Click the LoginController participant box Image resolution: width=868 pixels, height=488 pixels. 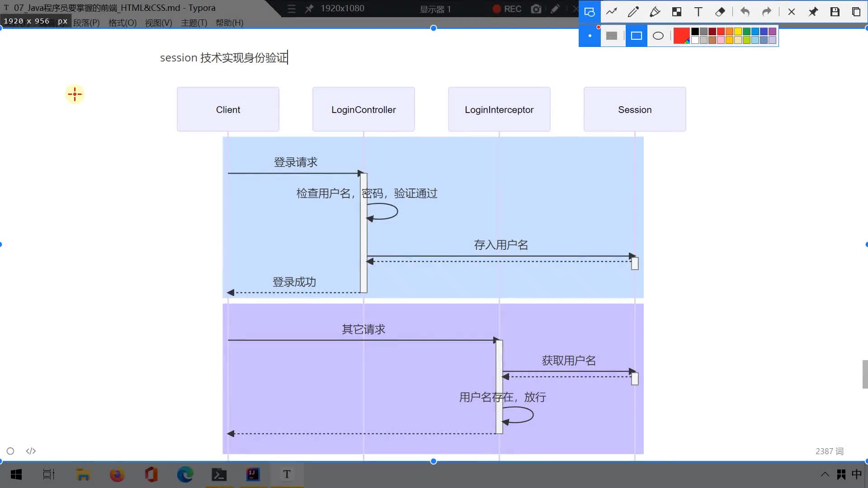pos(363,109)
